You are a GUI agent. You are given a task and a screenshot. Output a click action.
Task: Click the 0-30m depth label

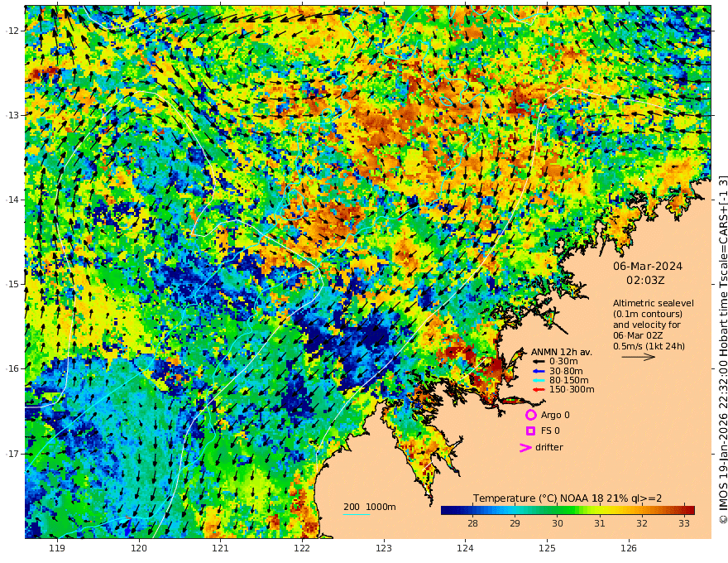point(563,362)
